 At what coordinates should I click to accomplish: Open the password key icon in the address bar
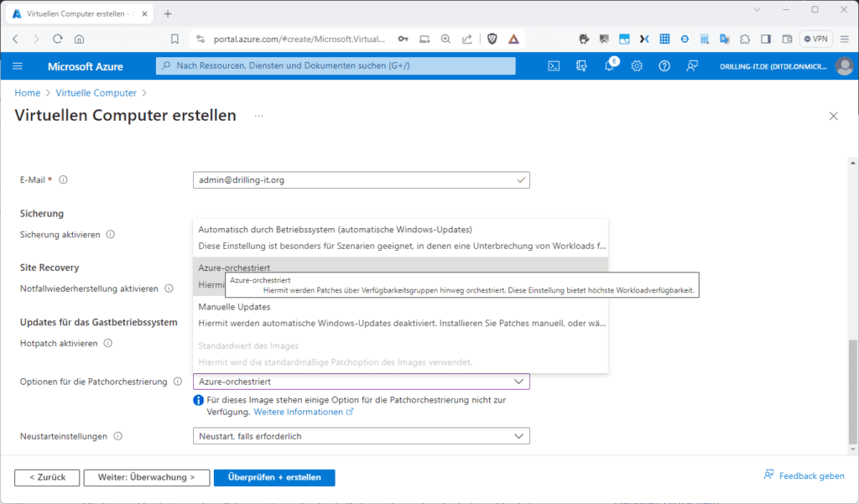(x=403, y=39)
